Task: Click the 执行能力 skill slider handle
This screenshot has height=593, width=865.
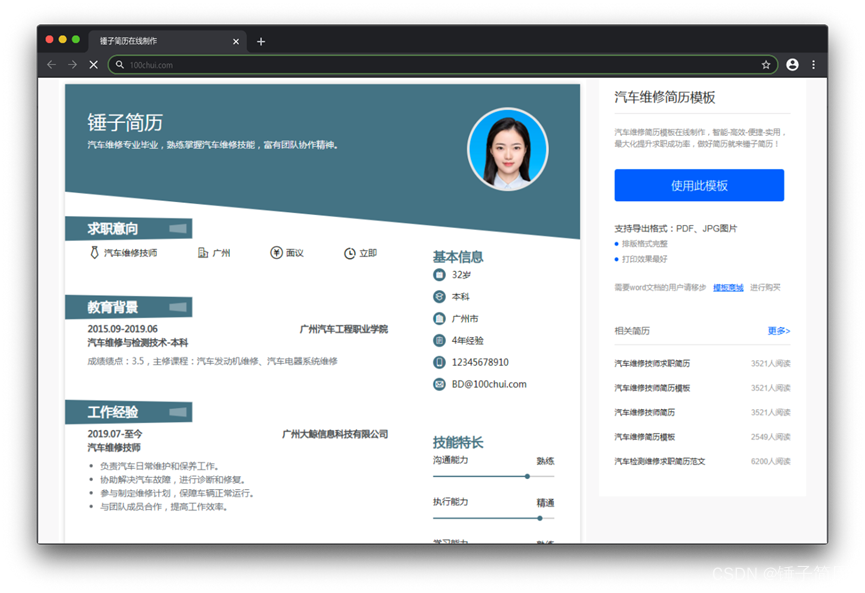Action: 540,518
